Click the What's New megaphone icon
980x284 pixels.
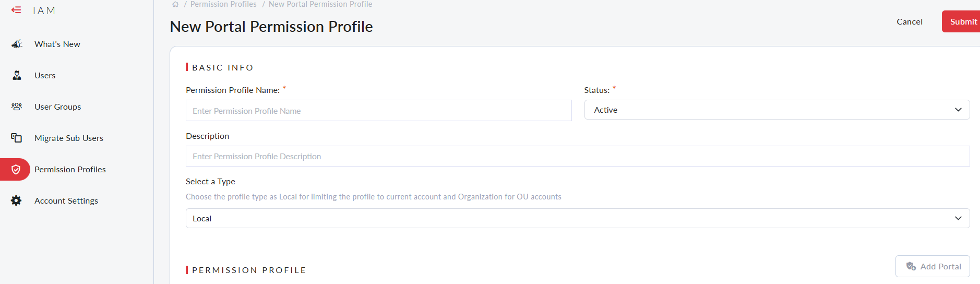point(17,44)
